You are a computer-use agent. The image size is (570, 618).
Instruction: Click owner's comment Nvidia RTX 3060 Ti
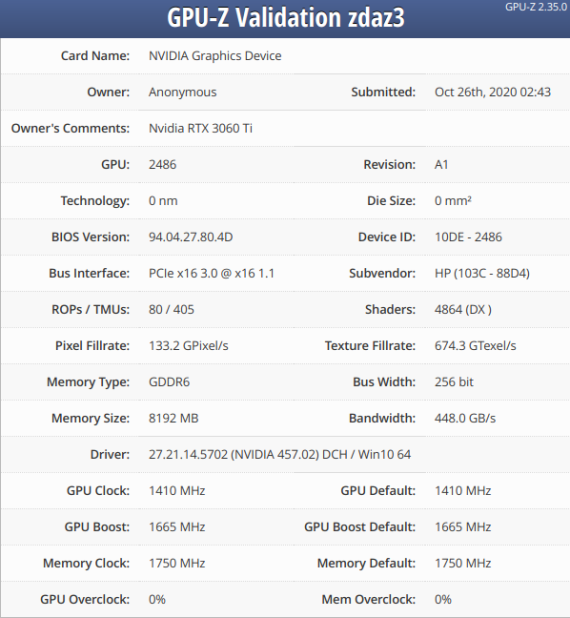point(200,128)
